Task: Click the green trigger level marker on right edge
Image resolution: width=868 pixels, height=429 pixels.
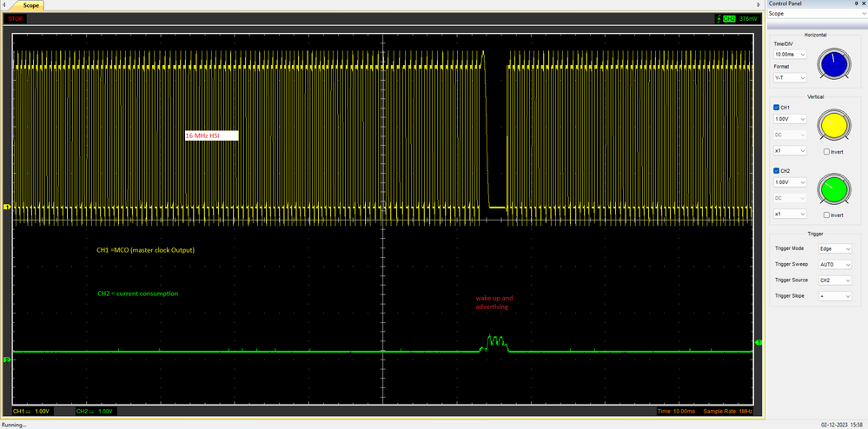Action: [759, 343]
